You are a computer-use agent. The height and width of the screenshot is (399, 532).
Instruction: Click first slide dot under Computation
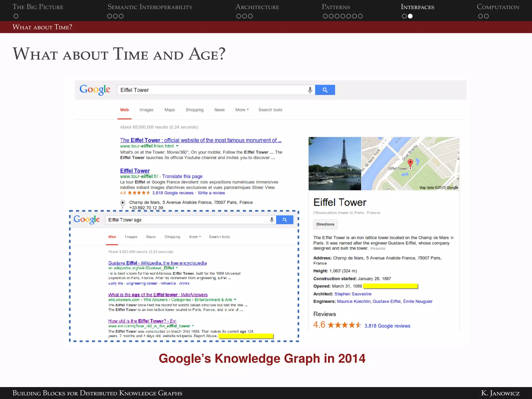click(x=481, y=16)
